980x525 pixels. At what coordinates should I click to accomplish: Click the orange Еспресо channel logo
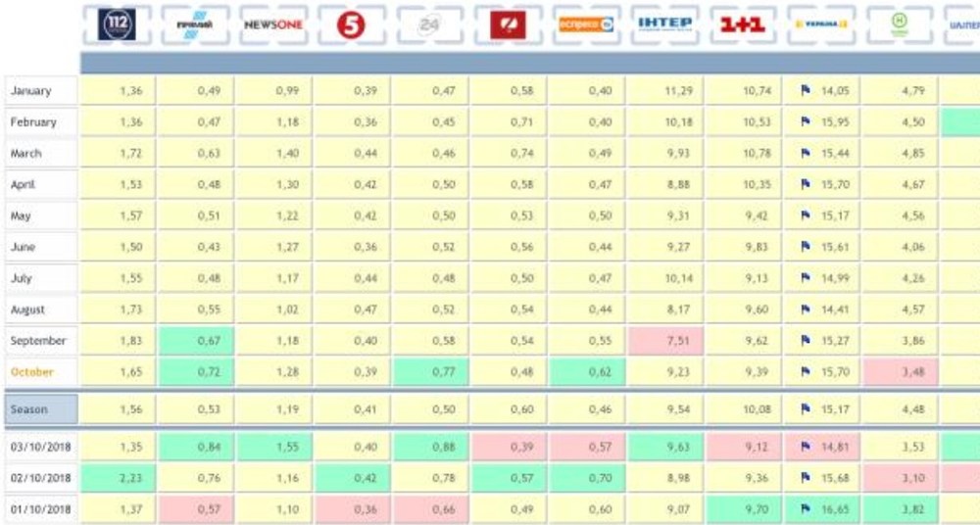pos(586,24)
